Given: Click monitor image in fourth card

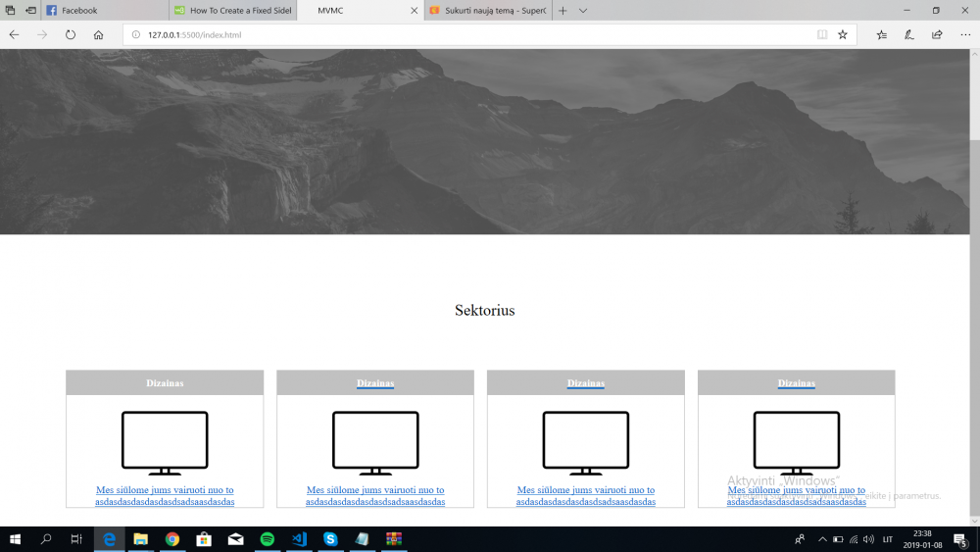Looking at the screenshot, I should click(x=796, y=443).
